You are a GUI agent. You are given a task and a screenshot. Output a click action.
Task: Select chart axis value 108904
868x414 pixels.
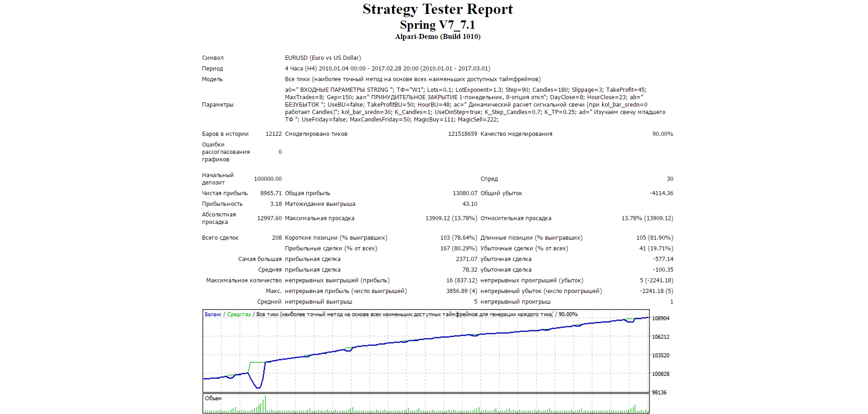660,318
